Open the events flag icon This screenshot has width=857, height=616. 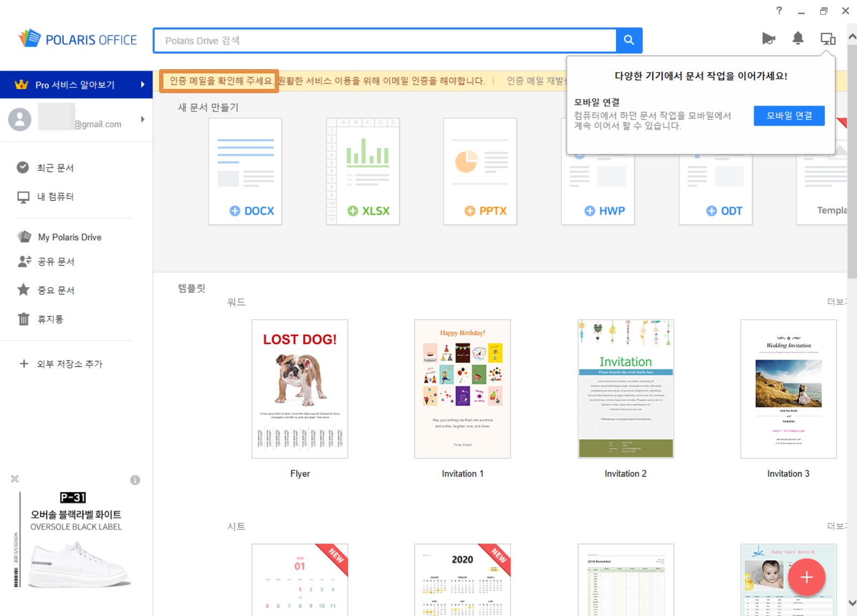pyautogui.click(x=769, y=39)
